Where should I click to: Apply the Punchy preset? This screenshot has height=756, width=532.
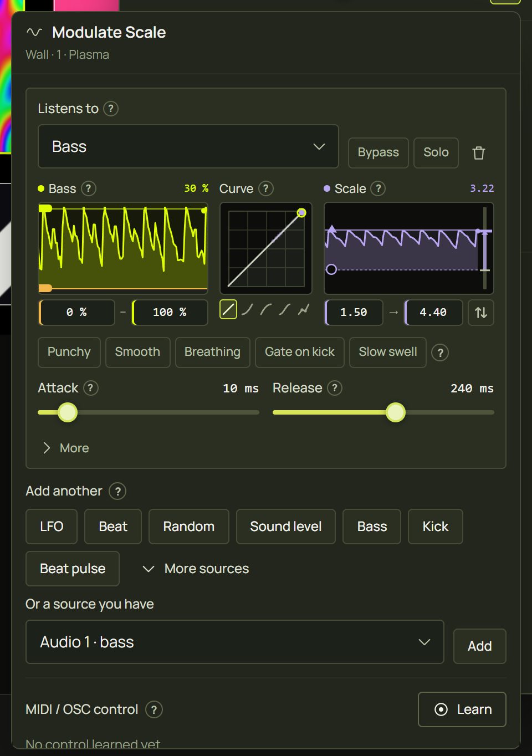pyautogui.click(x=69, y=353)
